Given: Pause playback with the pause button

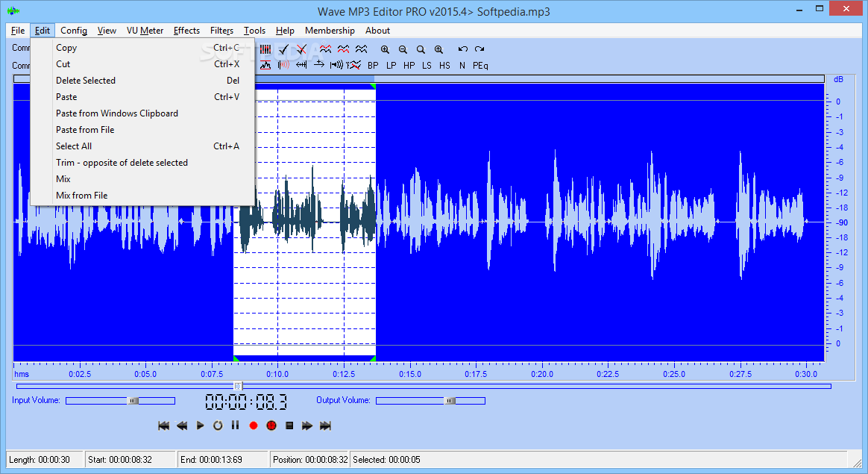Looking at the screenshot, I should (235, 425).
